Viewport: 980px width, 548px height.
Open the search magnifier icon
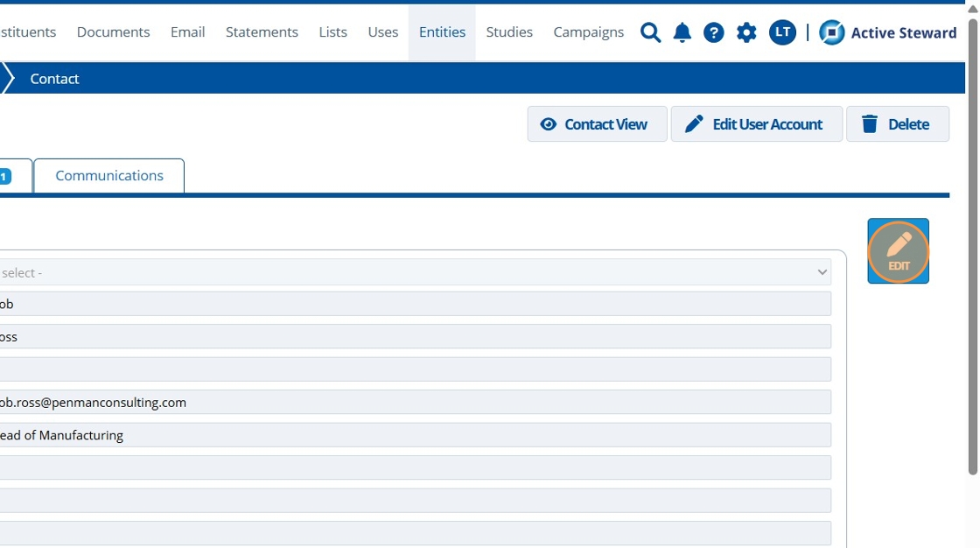point(650,32)
